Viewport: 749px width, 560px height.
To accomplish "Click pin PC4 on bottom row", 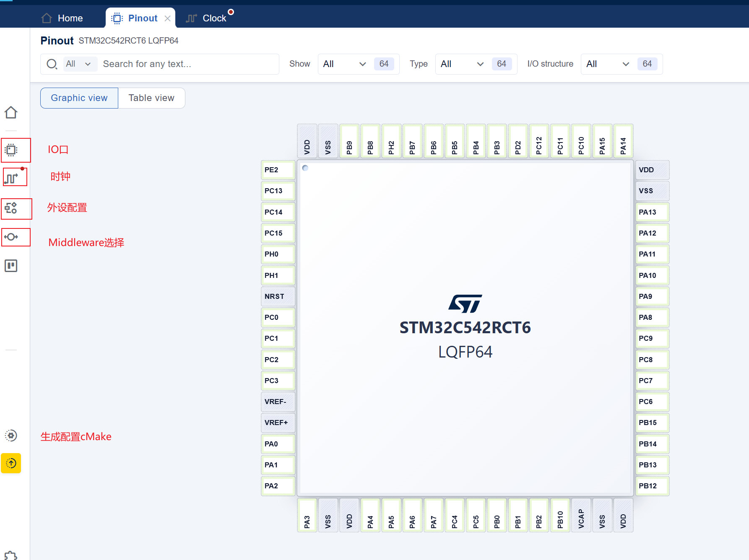I will tap(455, 515).
